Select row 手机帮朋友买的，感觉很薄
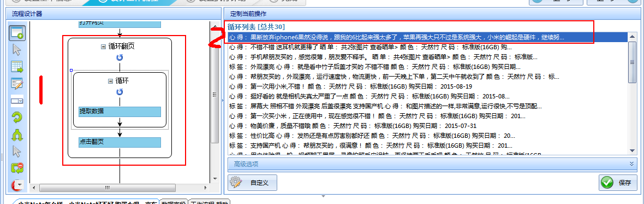The width and height of the screenshot is (644, 204). (427, 57)
